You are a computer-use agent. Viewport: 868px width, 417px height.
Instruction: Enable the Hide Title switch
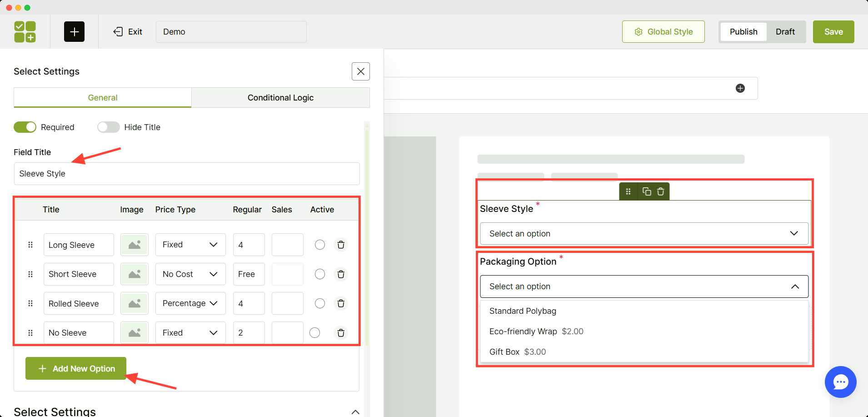click(x=109, y=127)
